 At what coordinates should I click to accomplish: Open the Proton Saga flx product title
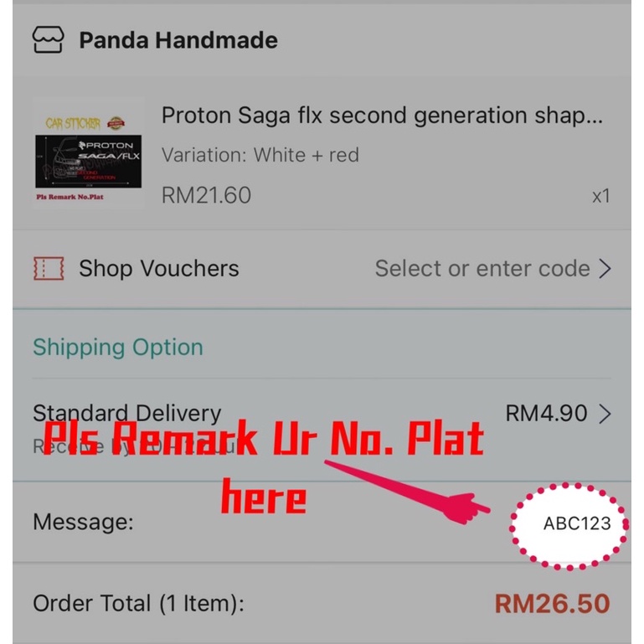point(382,116)
